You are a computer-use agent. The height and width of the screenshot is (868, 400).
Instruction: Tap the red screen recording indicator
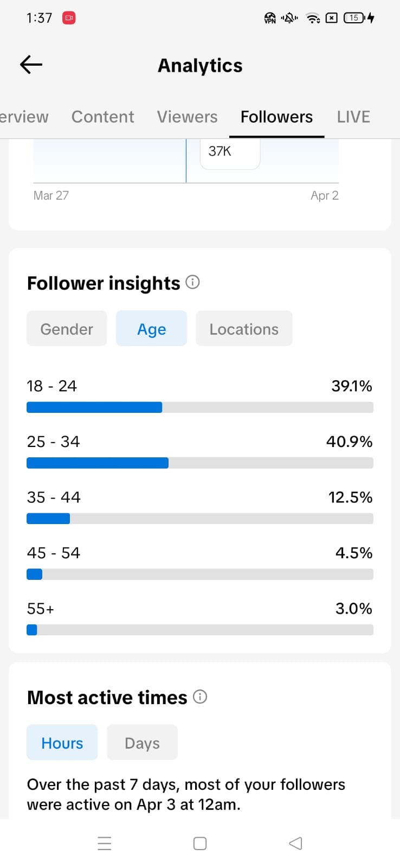point(69,18)
